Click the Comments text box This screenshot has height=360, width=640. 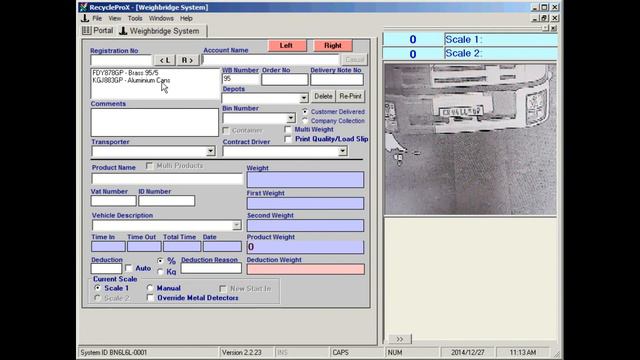[x=155, y=122]
